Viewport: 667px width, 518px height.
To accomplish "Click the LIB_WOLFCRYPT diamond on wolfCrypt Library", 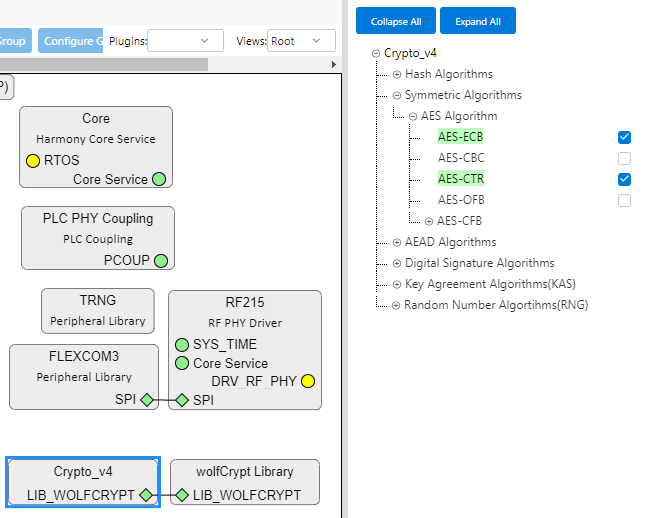I will coord(182,494).
